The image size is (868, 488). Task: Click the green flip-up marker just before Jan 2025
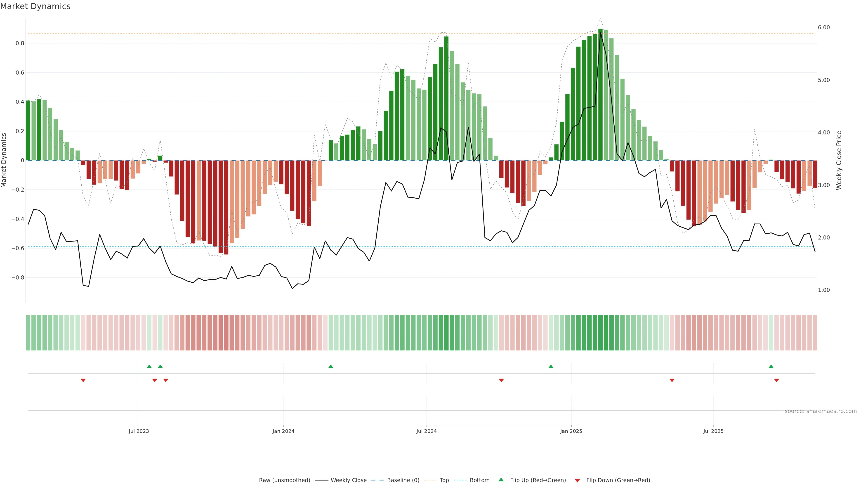pyautogui.click(x=551, y=366)
